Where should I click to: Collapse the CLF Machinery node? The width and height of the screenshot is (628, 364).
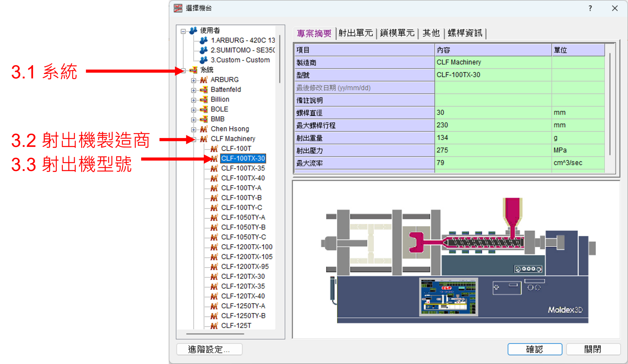(193, 139)
